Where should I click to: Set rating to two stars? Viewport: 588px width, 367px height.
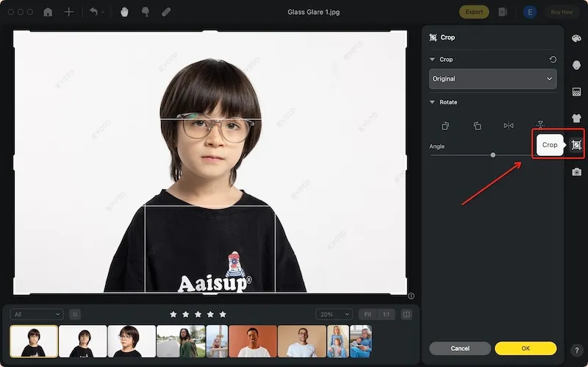(186, 314)
